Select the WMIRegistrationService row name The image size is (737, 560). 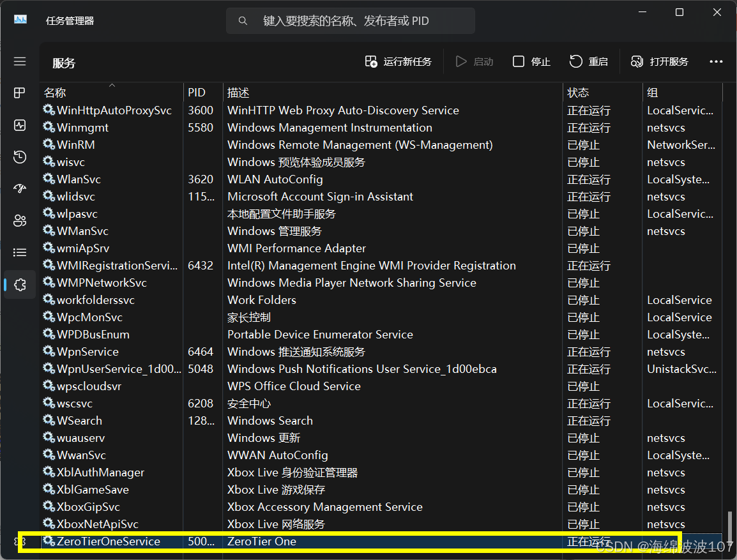click(117, 266)
